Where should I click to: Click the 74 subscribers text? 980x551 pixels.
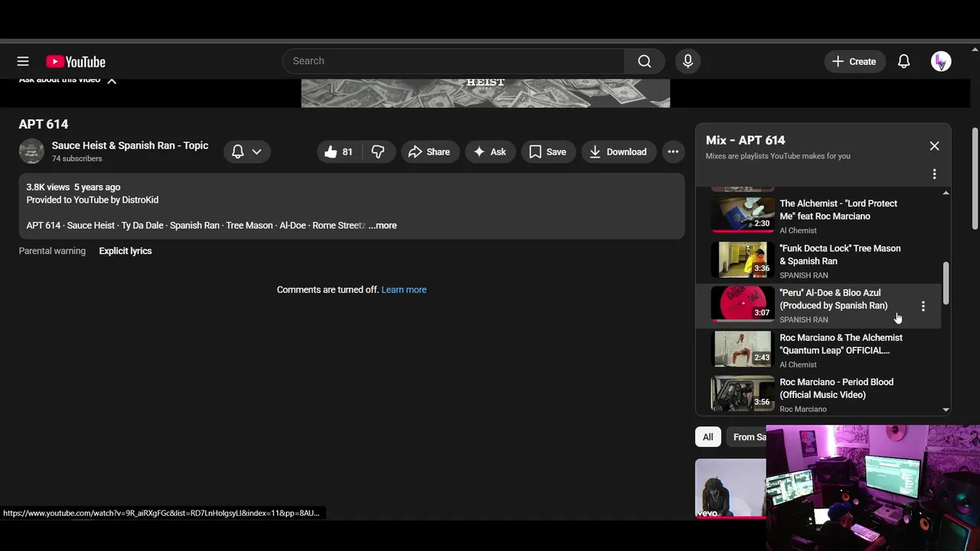[x=77, y=158]
